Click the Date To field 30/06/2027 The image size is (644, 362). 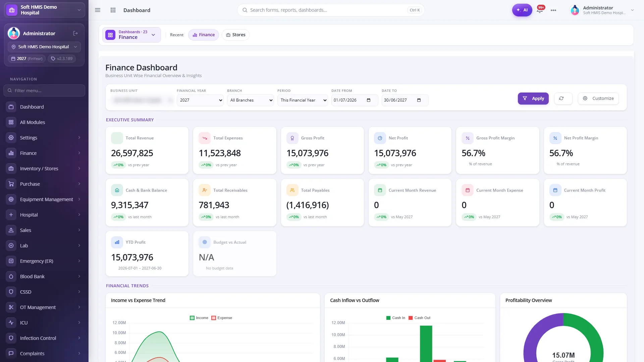(405, 100)
